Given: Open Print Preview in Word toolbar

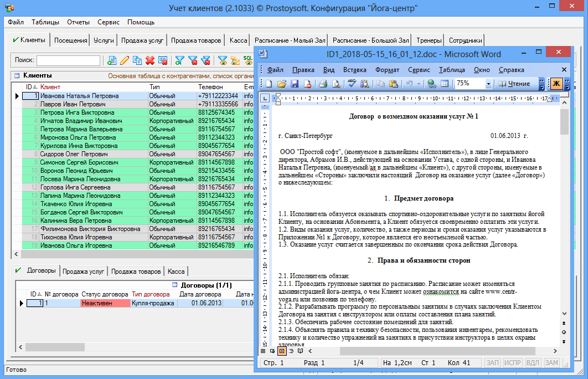Looking at the screenshot, I should click(x=337, y=84).
